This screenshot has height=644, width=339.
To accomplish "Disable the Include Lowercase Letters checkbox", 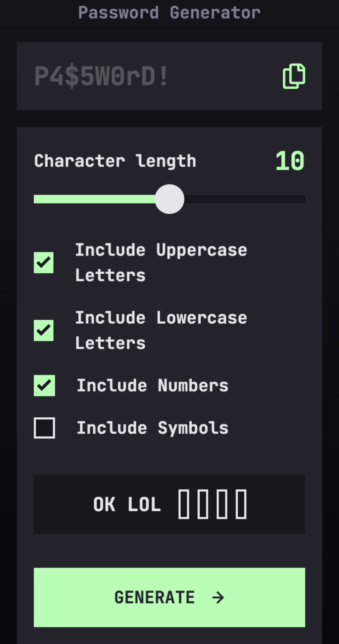I will [44, 330].
